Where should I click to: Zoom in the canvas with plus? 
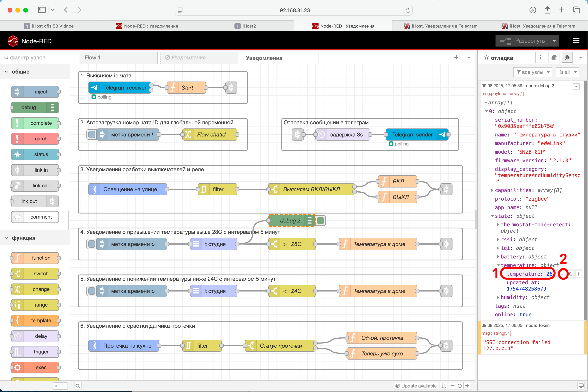pyautogui.click(x=467, y=386)
